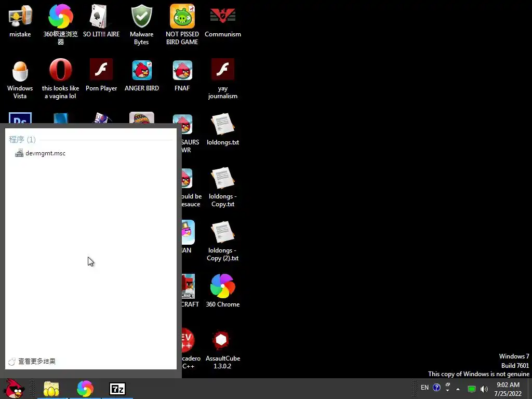The height and width of the screenshot is (399, 532).
Task: Open the AssaultCube 1.3.0.2 icon
Action: point(222,349)
